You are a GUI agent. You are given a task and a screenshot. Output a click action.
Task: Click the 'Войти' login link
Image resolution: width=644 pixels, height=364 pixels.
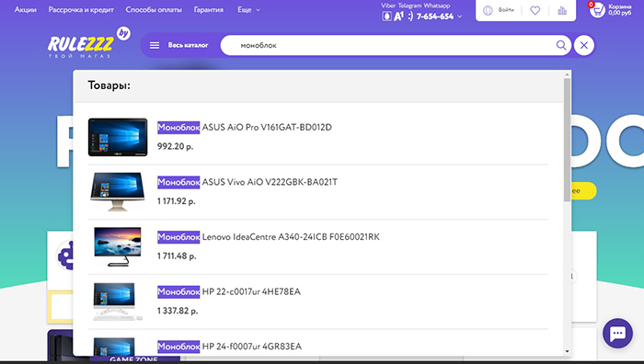coord(506,10)
